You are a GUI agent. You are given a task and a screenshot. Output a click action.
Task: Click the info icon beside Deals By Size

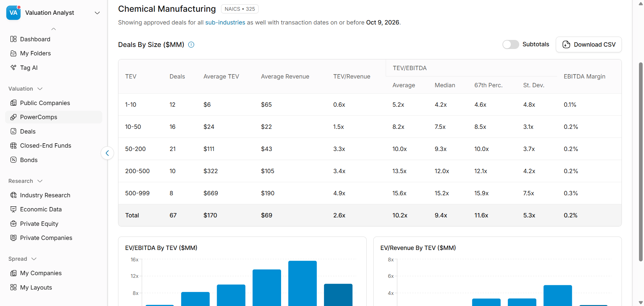(x=191, y=45)
